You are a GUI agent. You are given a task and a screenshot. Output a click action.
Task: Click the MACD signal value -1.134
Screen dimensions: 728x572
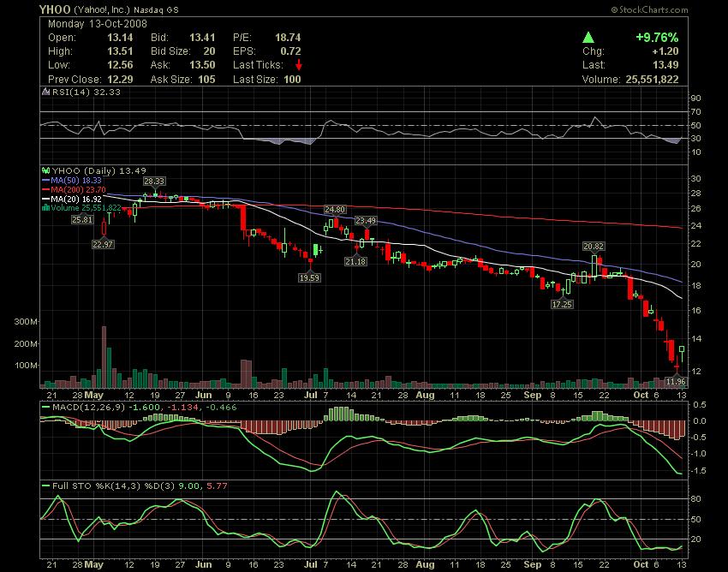click(x=182, y=408)
